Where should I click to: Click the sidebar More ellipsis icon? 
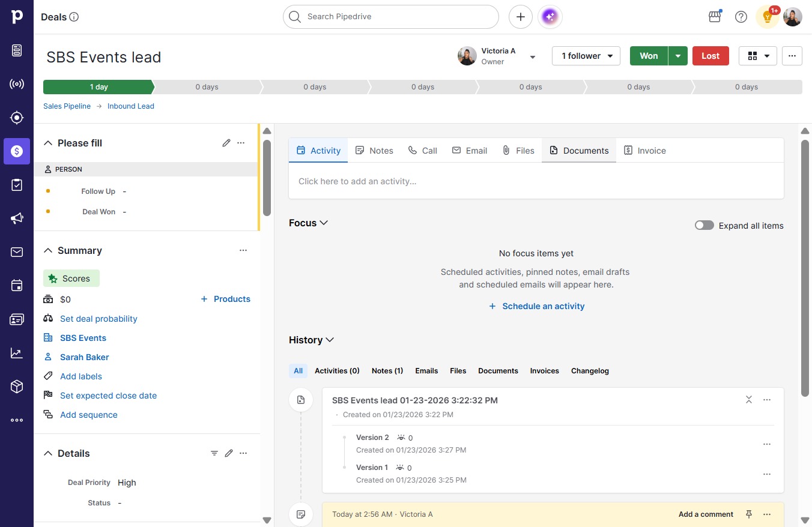(x=17, y=420)
